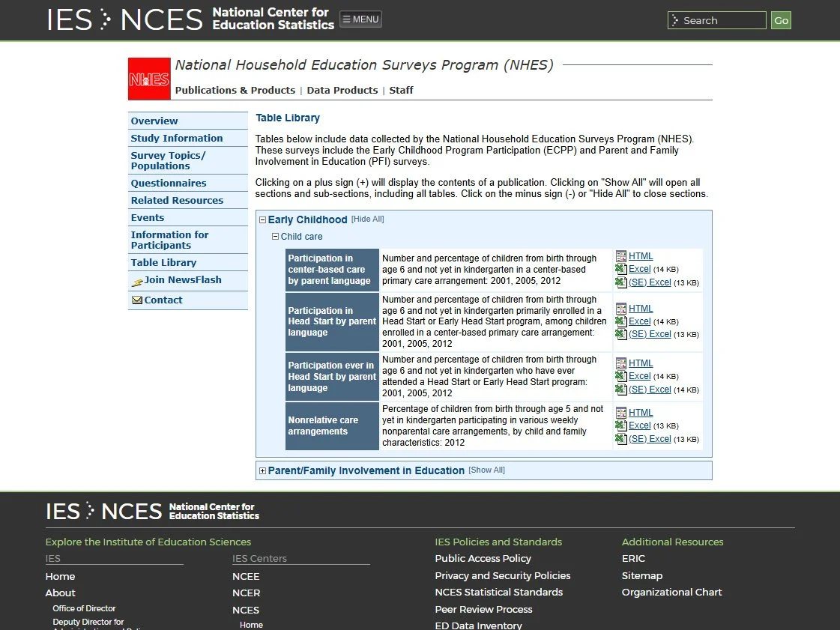Click HTML table icon in Participation in Head Start row
Viewport: 840px width, 630px height.
click(x=621, y=309)
